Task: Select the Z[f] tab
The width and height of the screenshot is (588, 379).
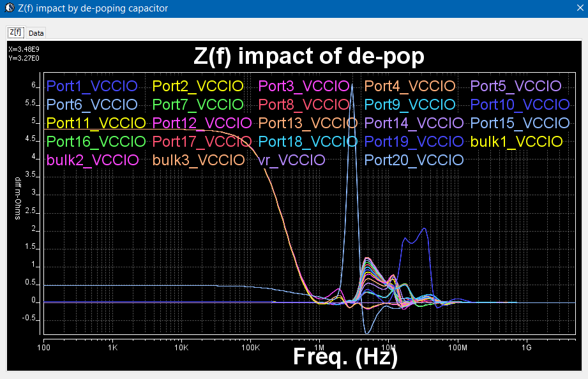Action: [x=16, y=33]
